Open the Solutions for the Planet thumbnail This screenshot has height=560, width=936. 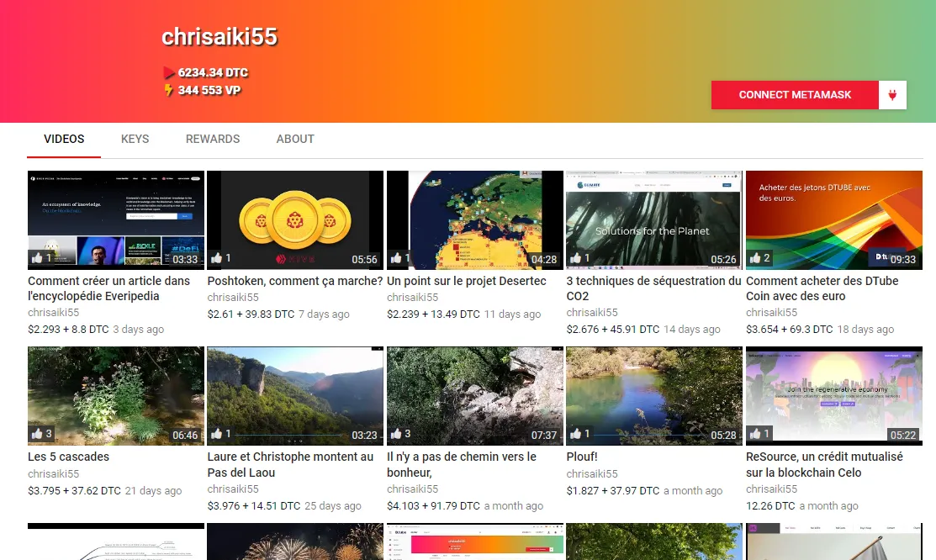(654, 220)
